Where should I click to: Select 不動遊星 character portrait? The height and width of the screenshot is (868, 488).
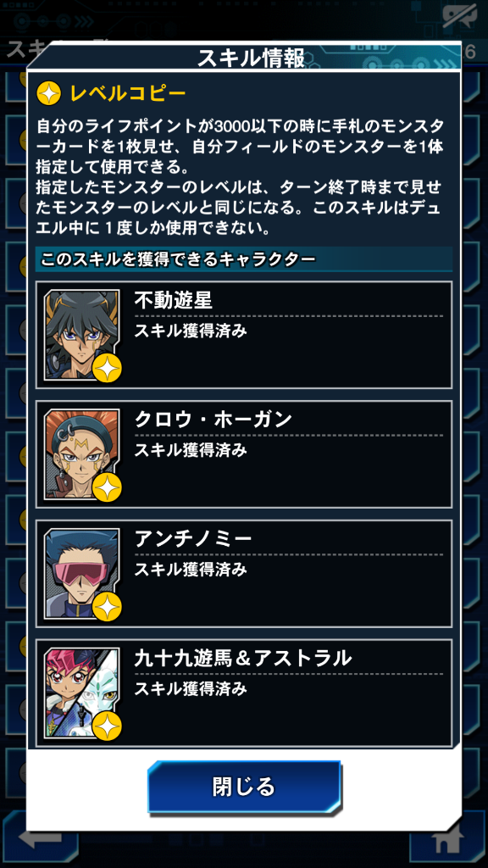[x=82, y=334]
